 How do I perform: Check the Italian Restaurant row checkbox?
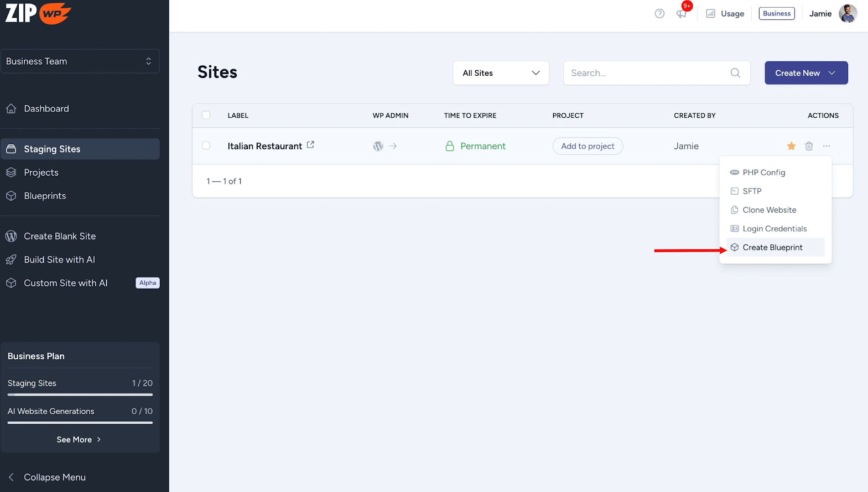click(206, 145)
